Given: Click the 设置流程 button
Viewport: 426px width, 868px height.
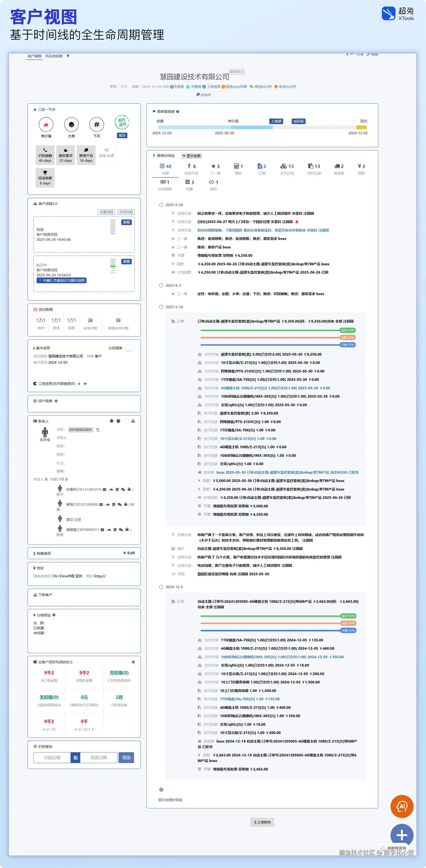Looking at the screenshot, I should (x=106, y=212).
